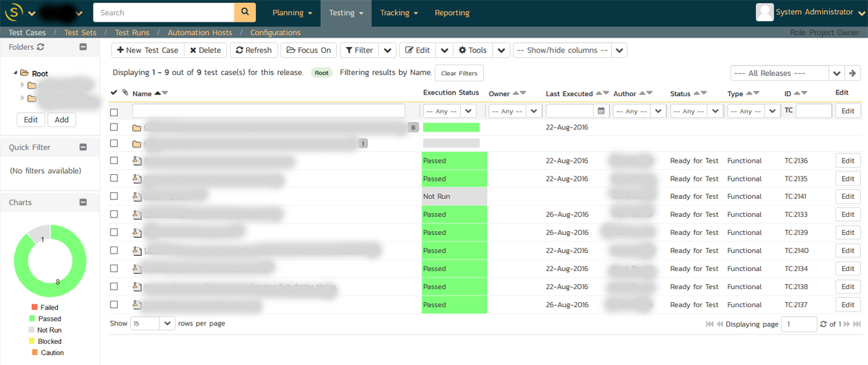Sort Name column ascending arrow

coord(158,93)
